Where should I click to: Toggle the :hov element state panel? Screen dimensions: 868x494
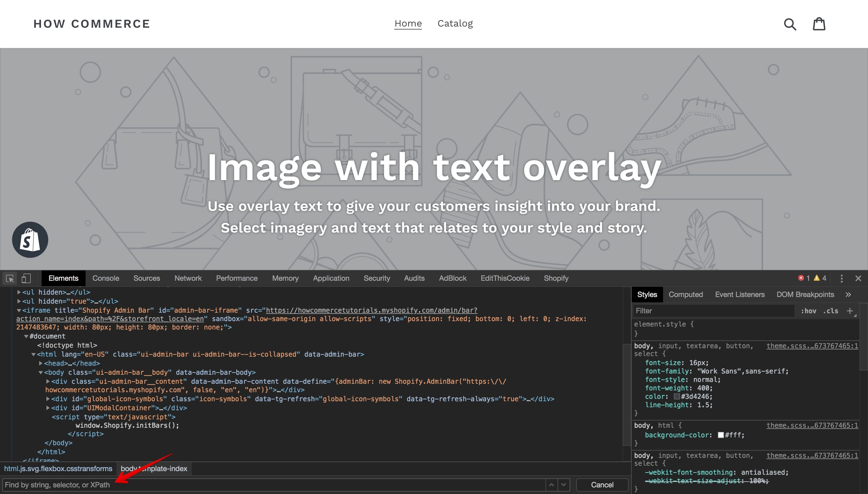809,311
